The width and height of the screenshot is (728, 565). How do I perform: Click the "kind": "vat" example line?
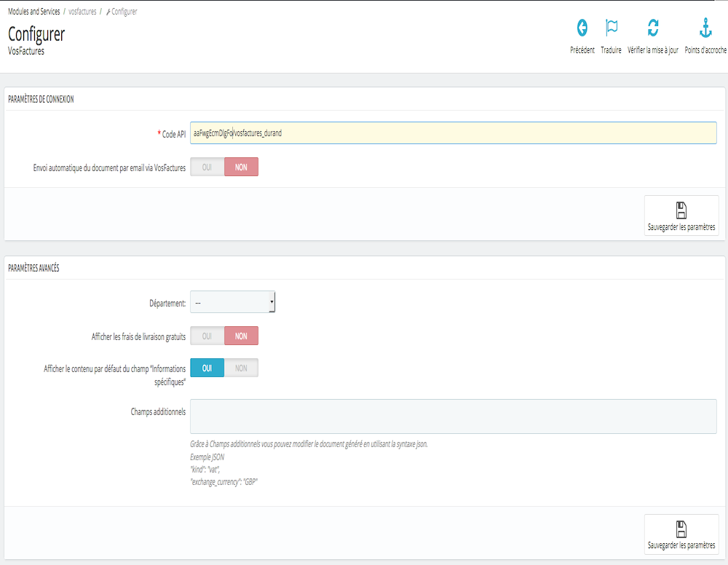click(205, 470)
